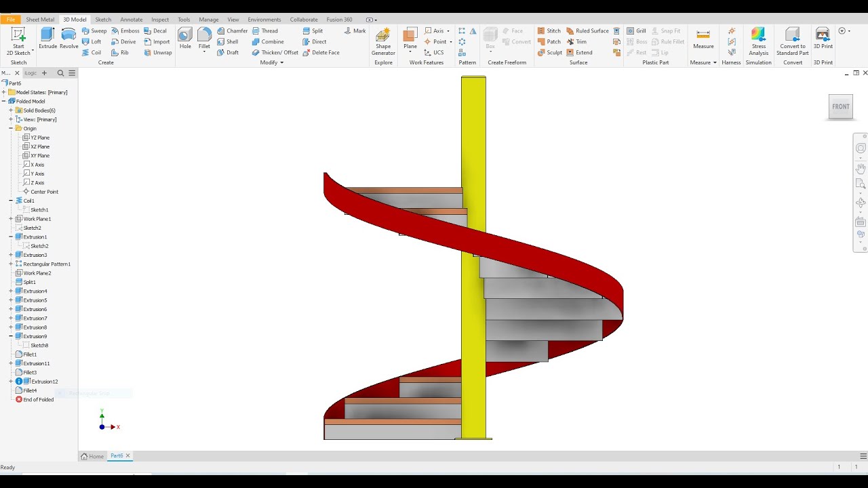
Task: Switch to the Sketch ribbon tab
Action: click(x=103, y=20)
